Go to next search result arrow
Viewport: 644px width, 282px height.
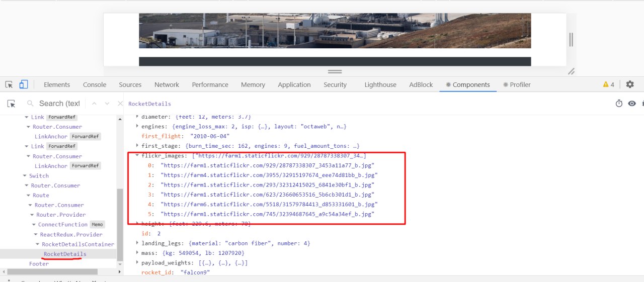point(107,104)
